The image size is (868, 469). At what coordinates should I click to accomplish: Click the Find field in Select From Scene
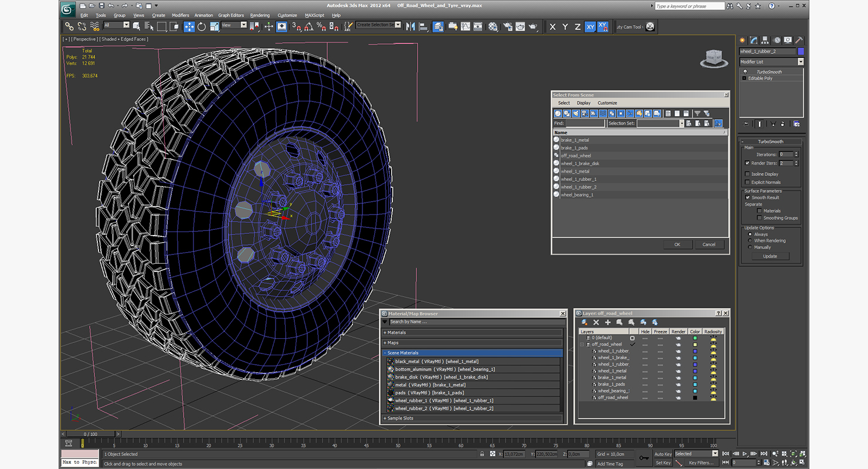[585, 124]
